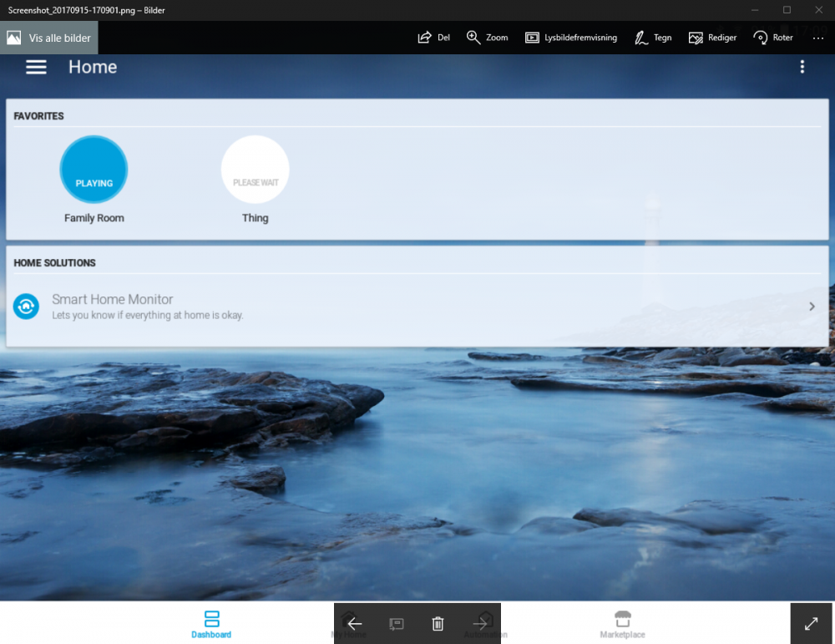Go to previous image with back arrow
835x644 pixels.
click(355, 624)
